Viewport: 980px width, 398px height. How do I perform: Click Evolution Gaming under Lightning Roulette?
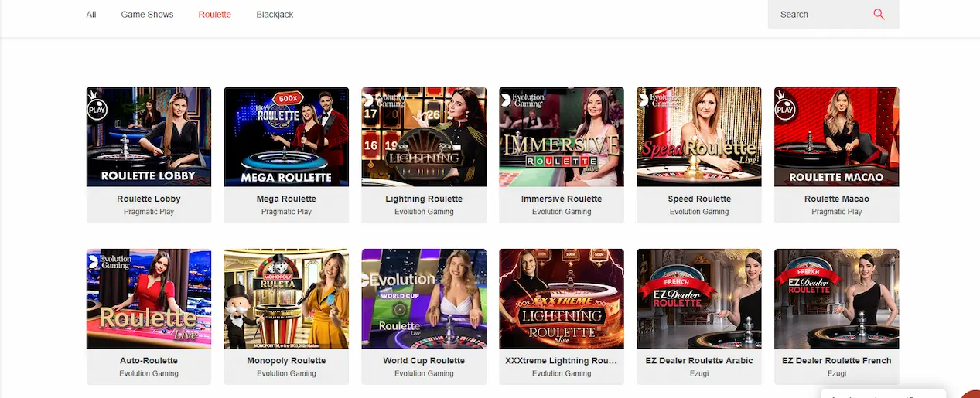(x=424, y=212)
